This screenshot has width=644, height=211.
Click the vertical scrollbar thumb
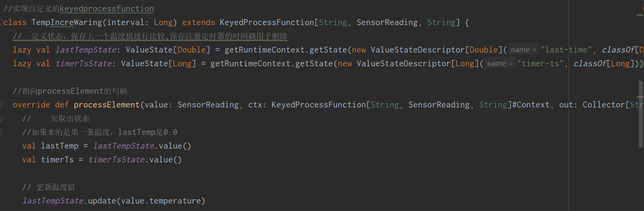pyautogui.click(x=640, y=114)
